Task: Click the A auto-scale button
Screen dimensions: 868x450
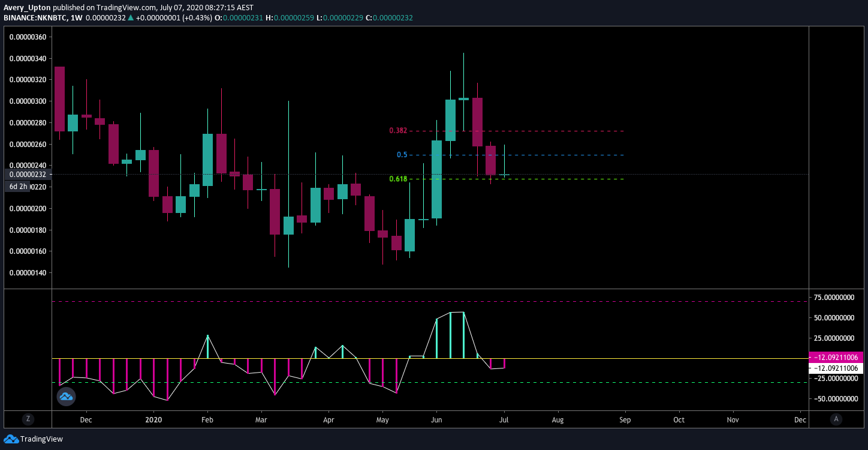Action: pos(836,418)
